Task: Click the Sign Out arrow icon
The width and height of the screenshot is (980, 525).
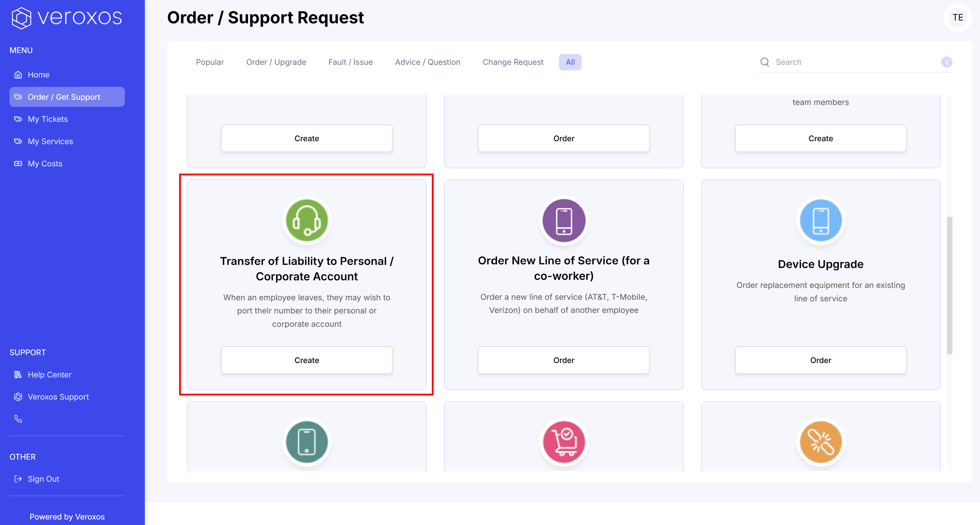Action: pos(18,479)
